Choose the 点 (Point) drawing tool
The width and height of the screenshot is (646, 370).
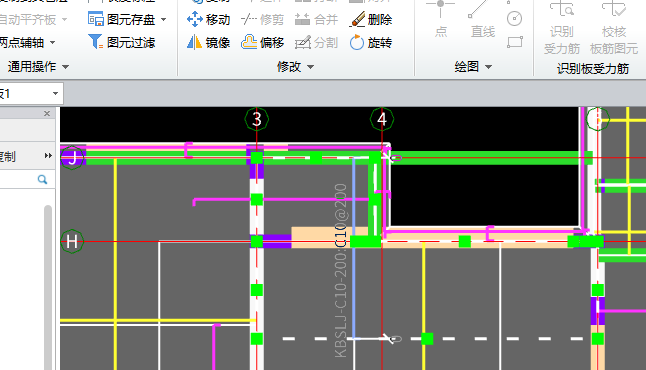(x=440, y=19)
